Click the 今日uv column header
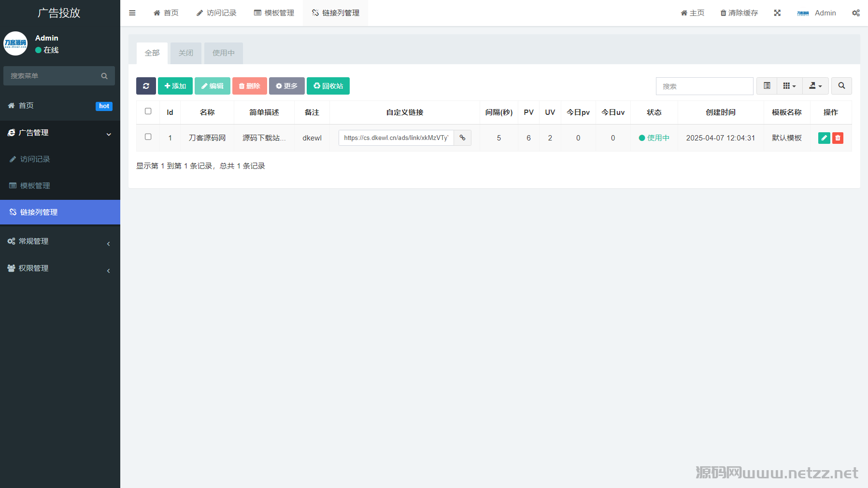Viewport: 868px width, 488px height. pos(613,112)
